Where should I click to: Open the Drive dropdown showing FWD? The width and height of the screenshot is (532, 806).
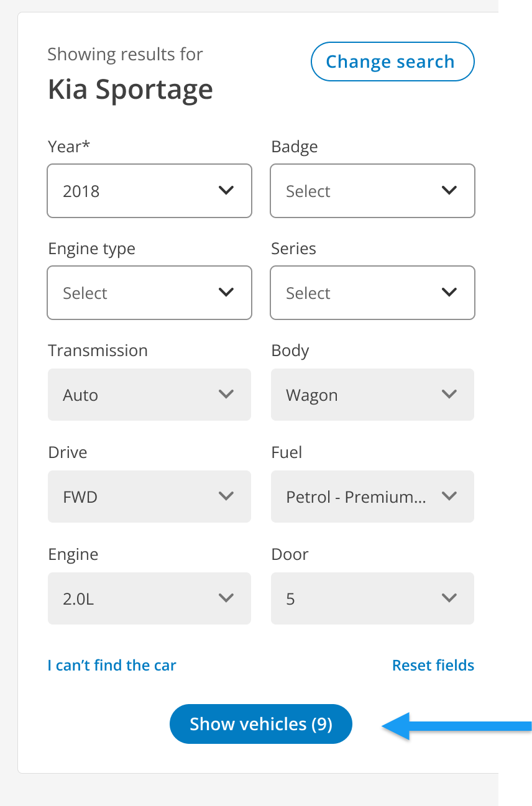149,496
